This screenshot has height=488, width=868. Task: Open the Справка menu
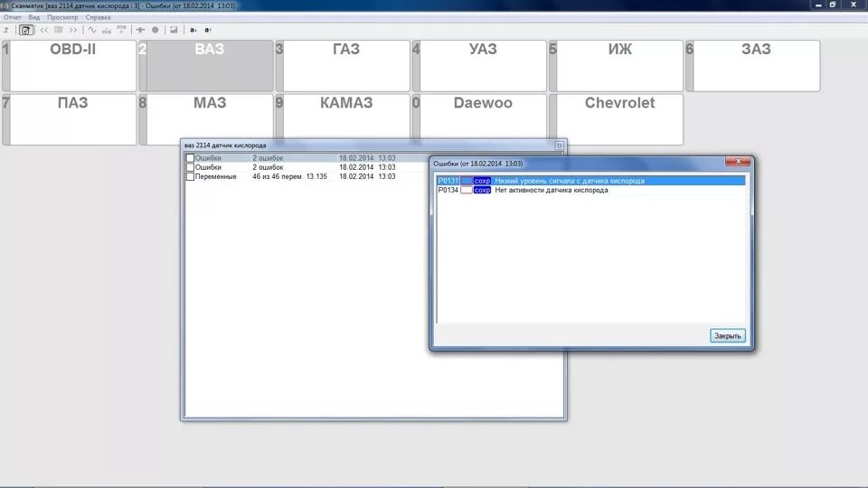coord(98,17)
